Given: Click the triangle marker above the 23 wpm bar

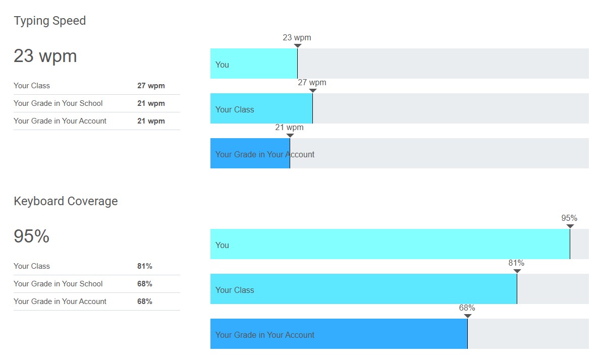Looking at the screenshot, I should tap(298, 46).
